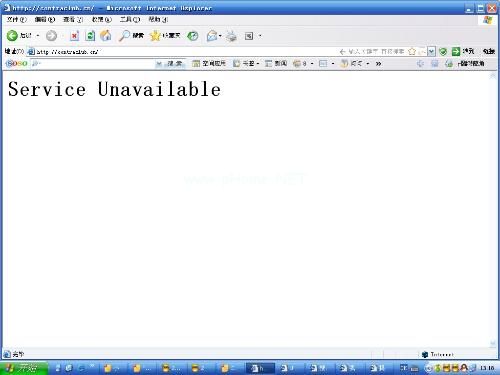The width and height of the screenshot is (500, 375).
Task: Refresh the page using green arrows icon
Action: point(90,36)
